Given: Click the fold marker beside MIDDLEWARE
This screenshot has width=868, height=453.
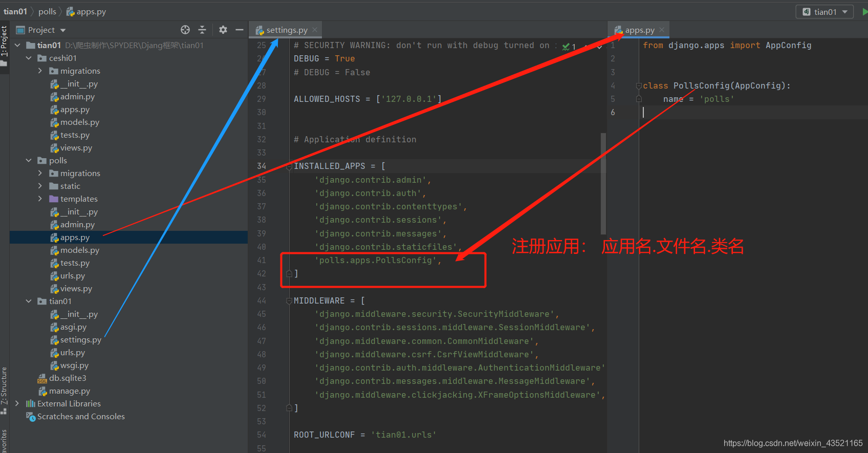Looking at the screenshot, I should pyautogui.click(x=289, y=301).
